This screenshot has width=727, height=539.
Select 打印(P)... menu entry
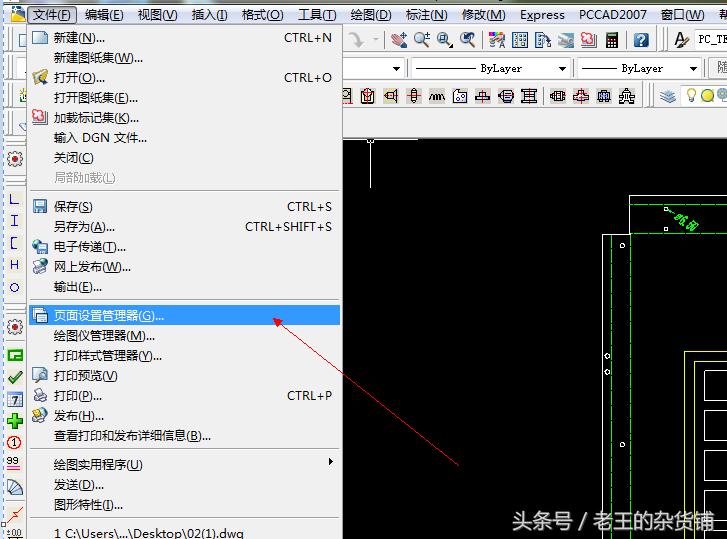coord(184,396)
